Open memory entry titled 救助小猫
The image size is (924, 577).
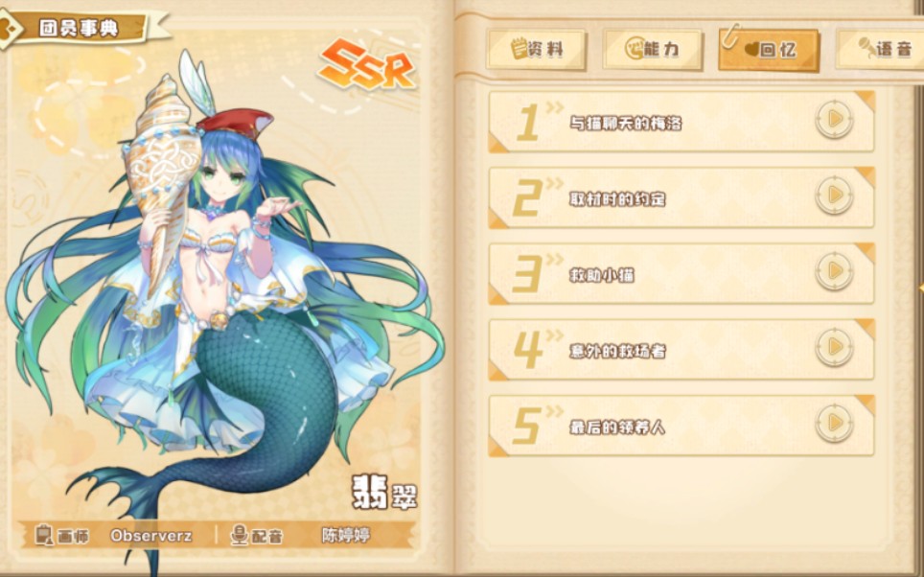point(681,273)
